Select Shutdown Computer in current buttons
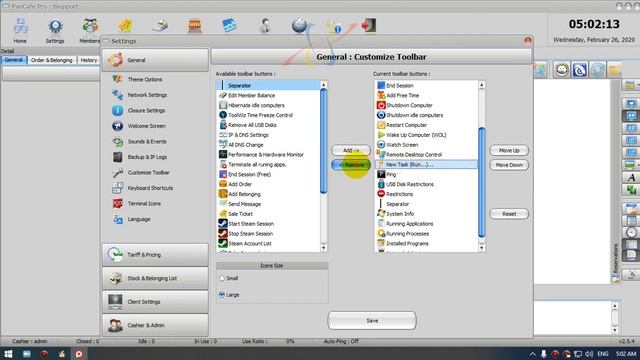640x360 pixels. point(427,105)
